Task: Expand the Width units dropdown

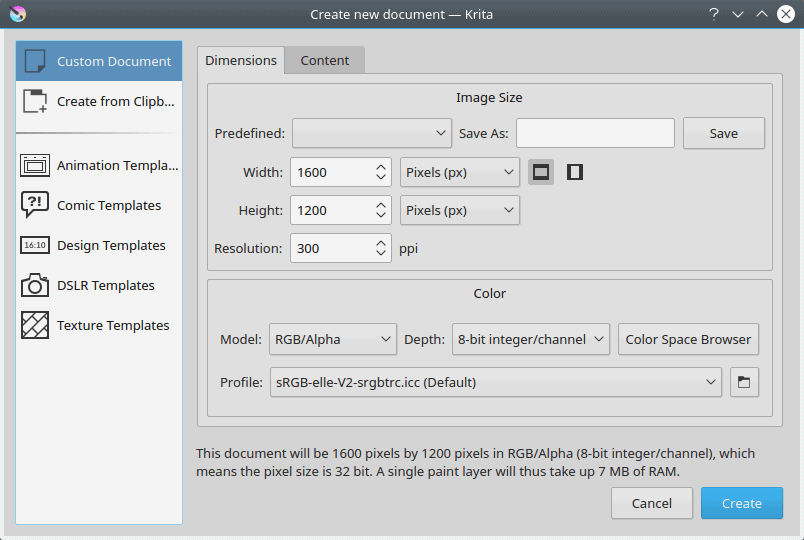Action: coord(459,172)
